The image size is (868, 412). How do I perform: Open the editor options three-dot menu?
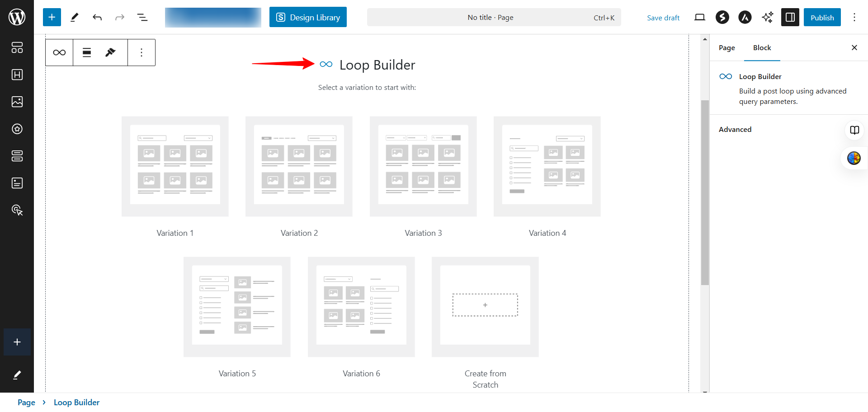click(854, 17)
